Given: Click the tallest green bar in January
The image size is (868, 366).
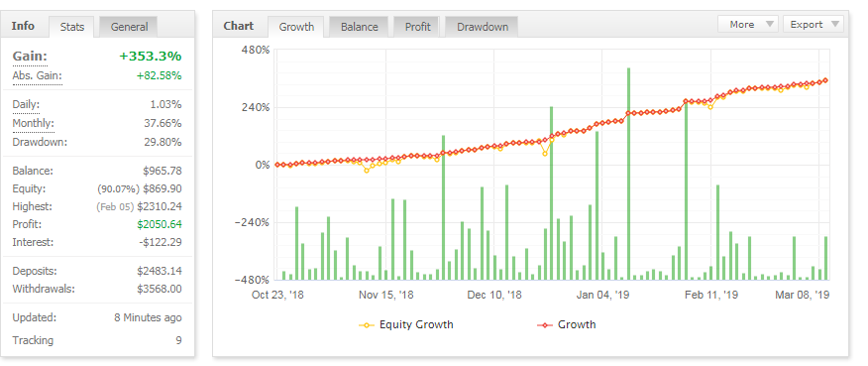Looking at the screenshot, I should 629,174.
